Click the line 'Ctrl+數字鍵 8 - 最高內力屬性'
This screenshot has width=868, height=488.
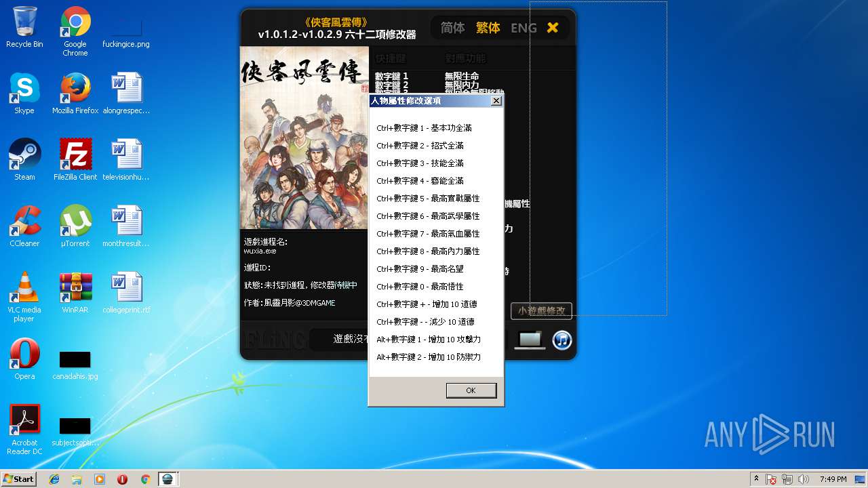(428, 251)
